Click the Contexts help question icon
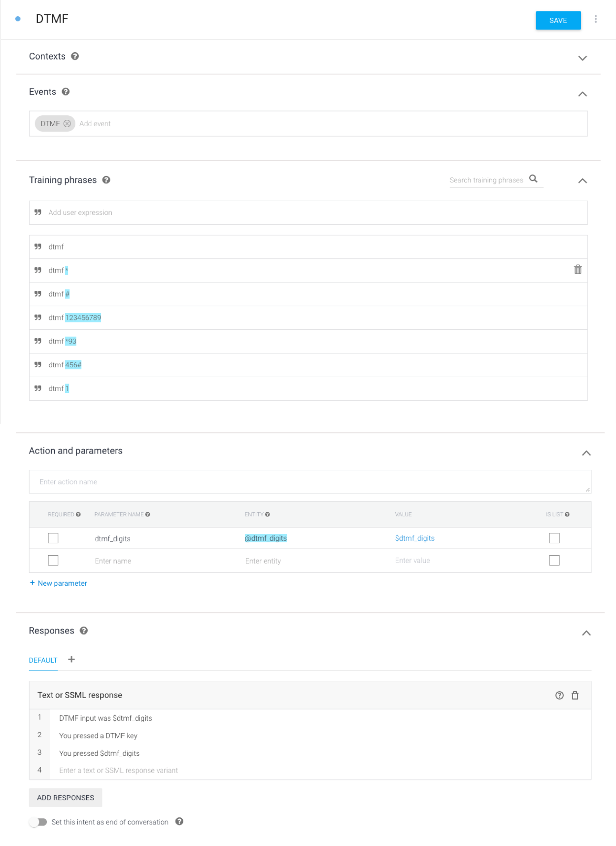 (75, 56)
